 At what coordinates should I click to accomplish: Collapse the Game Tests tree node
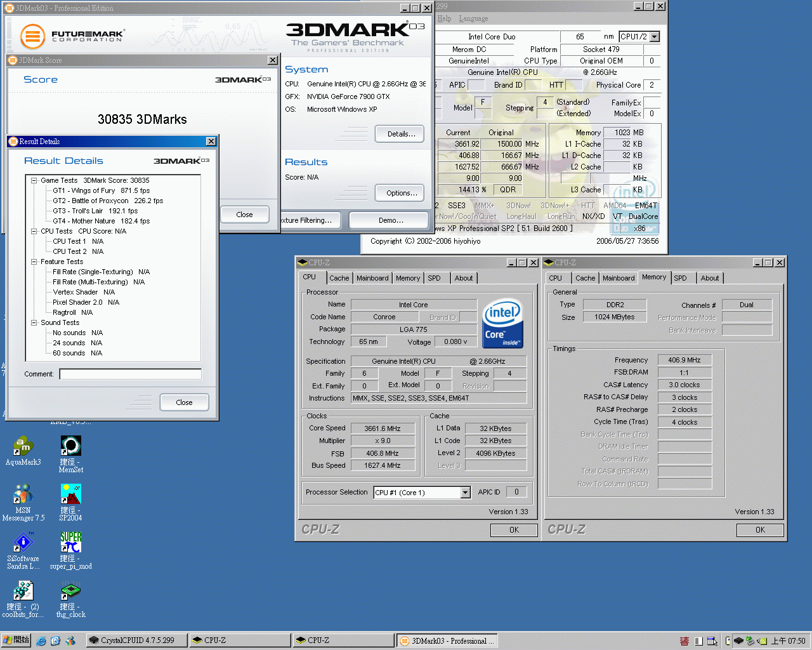point(34,180)
